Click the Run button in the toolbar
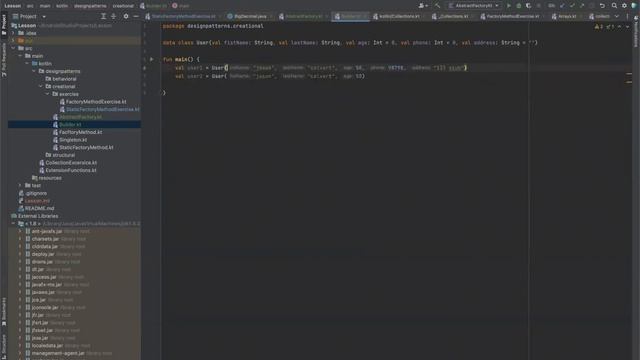Screen dimensions: 640x360 coord(509,6)
